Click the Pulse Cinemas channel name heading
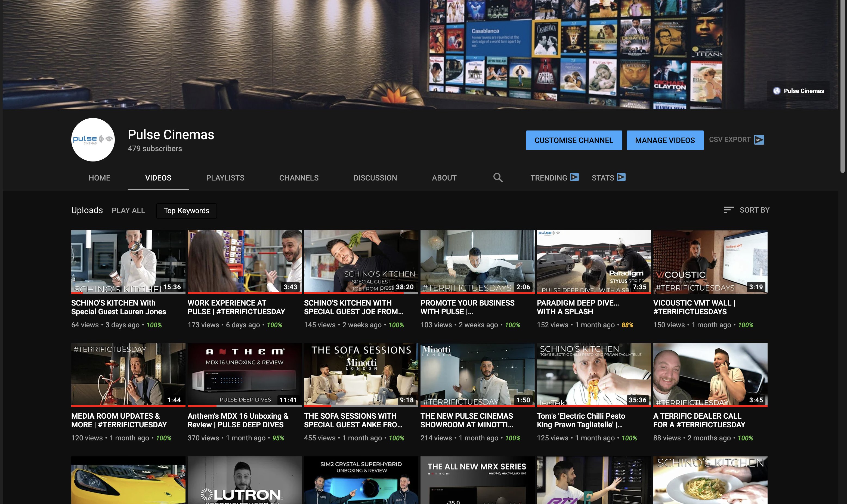847x504 pixels. tap(171, 135)
